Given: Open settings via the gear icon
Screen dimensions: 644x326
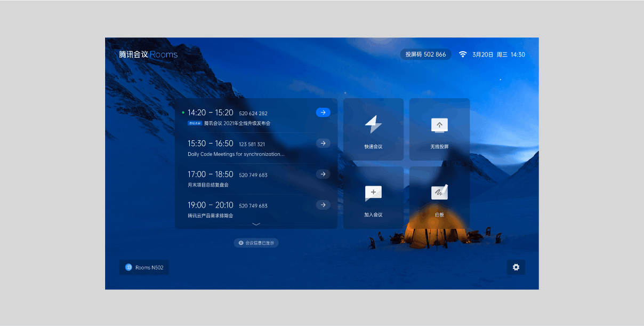Looking at the screenshot, I should coord(516,267).
